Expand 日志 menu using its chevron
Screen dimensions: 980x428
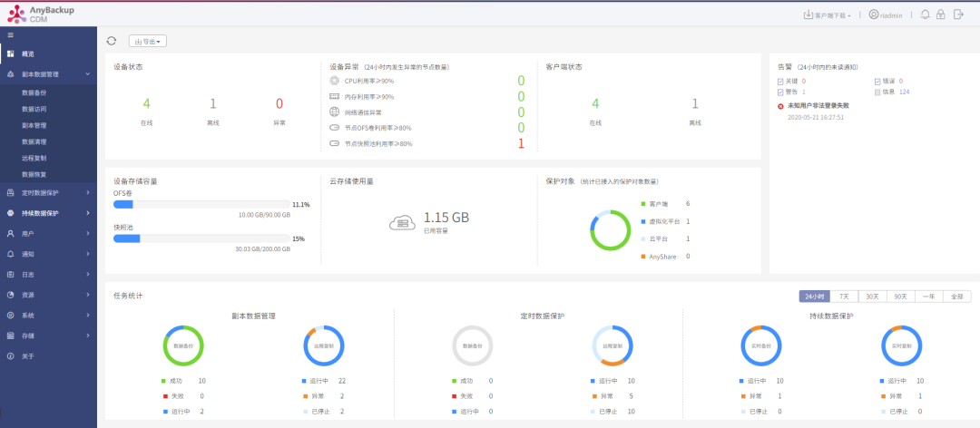(87, 274)
